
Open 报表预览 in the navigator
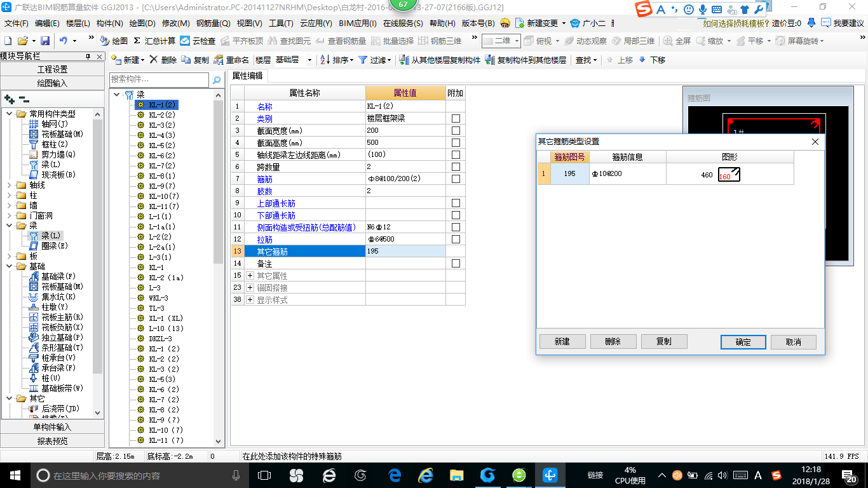[53, 440]
